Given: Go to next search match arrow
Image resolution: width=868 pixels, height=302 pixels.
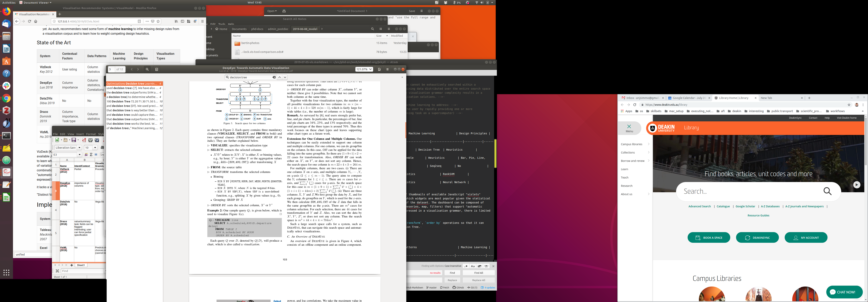Looking at the screenshot, I should [x=285, y=77].
